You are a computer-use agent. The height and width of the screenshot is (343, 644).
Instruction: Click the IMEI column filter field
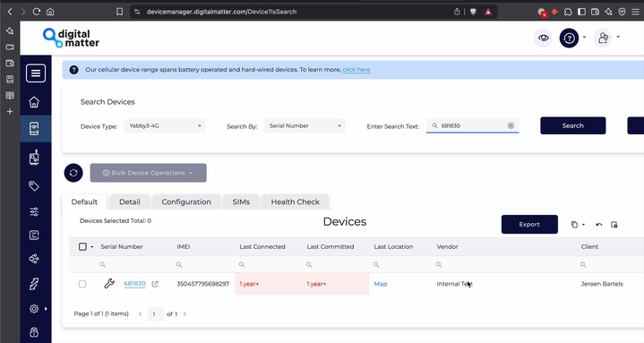coord(203,264)
